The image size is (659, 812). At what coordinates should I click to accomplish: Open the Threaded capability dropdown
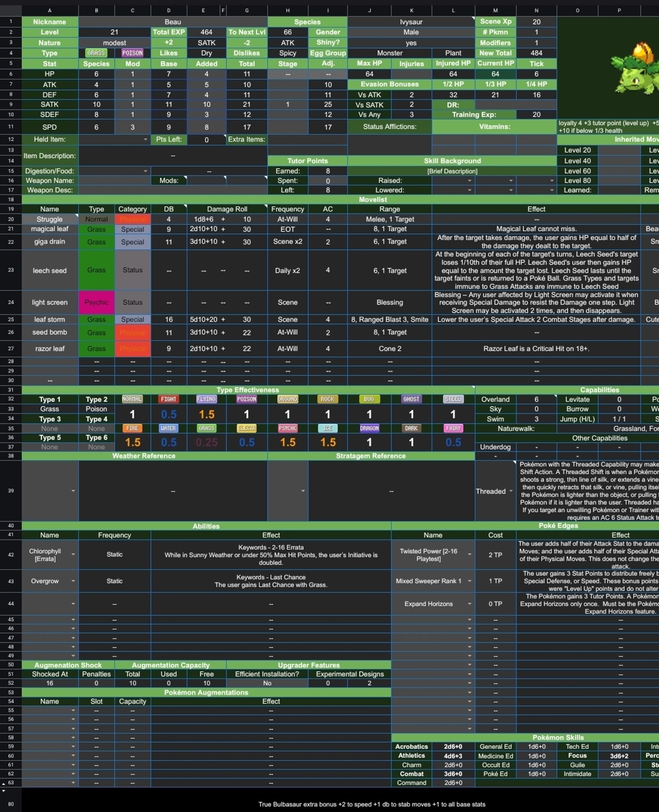tap(511, 491)
